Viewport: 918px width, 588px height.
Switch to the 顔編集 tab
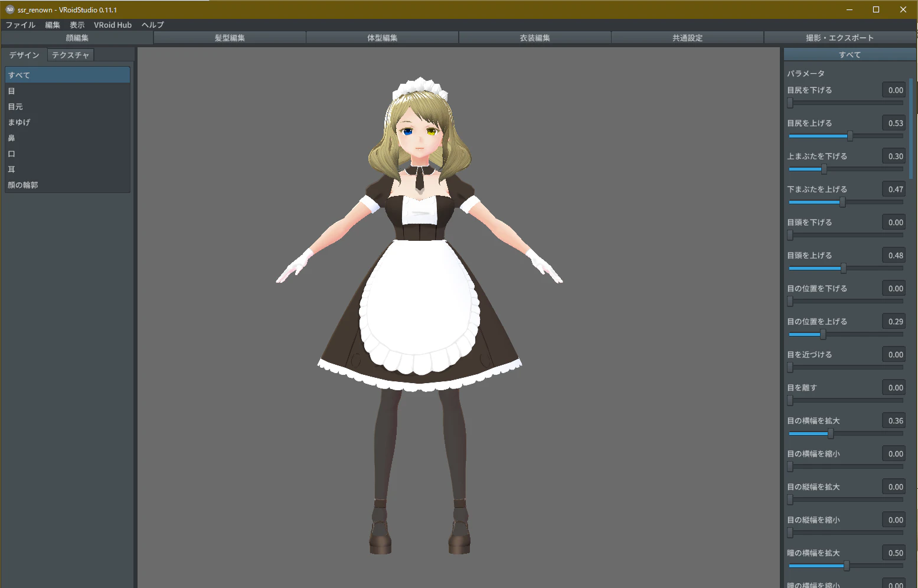[77, 38]
